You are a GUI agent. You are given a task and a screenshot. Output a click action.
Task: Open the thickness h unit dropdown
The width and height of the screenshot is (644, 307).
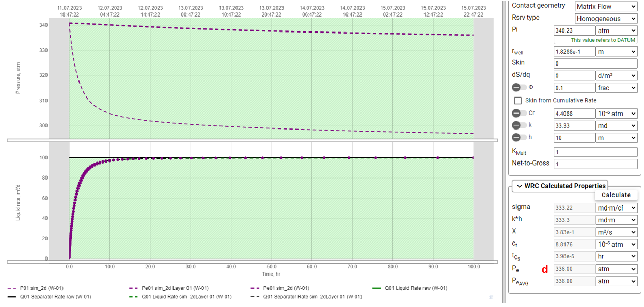[617, 138]
